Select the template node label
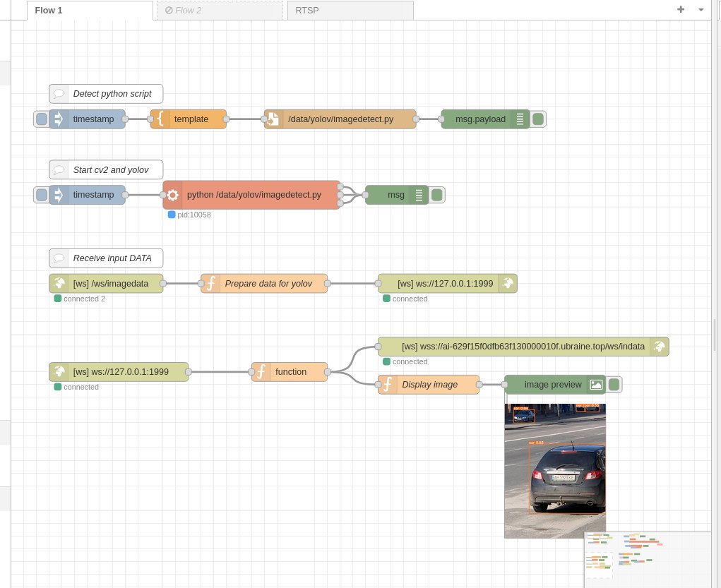This screenshot has height=588, width=721. coord(191,119)
